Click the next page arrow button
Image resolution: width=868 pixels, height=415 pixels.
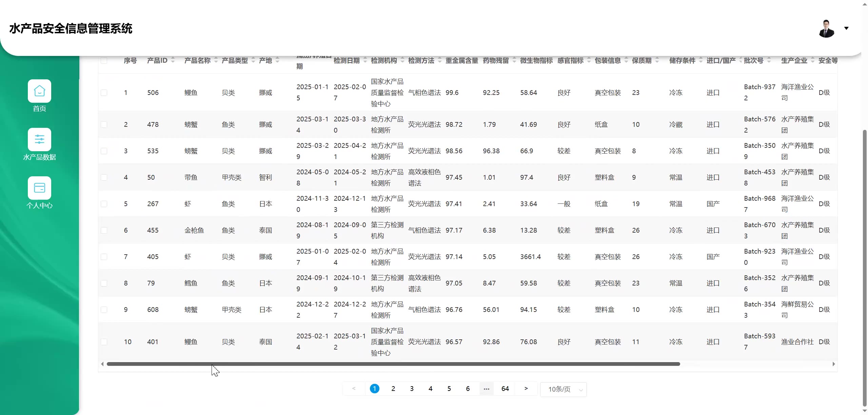tap(526, 389)
